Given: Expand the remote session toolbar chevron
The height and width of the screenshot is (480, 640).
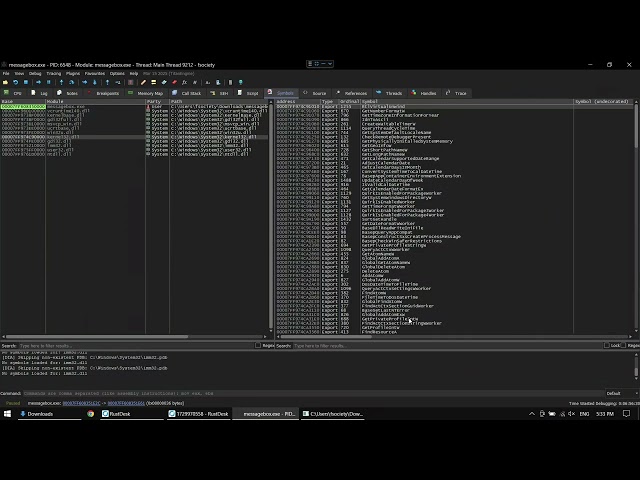Looking at the screenshot, I should pyautogui.click(x=330, y=64).
